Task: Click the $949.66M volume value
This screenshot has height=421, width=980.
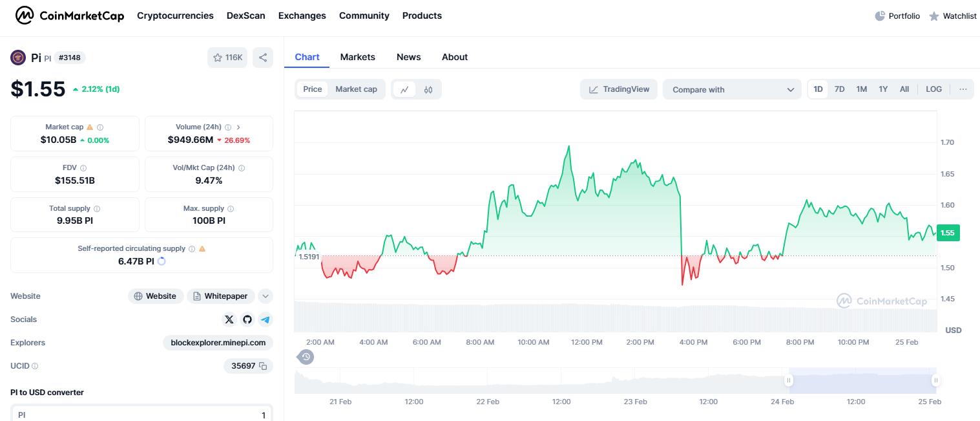Action: point(190,140)
